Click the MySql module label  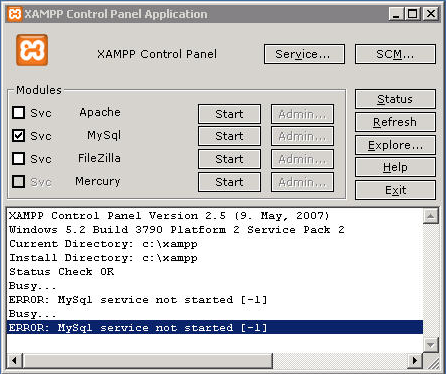click(104, 135)
